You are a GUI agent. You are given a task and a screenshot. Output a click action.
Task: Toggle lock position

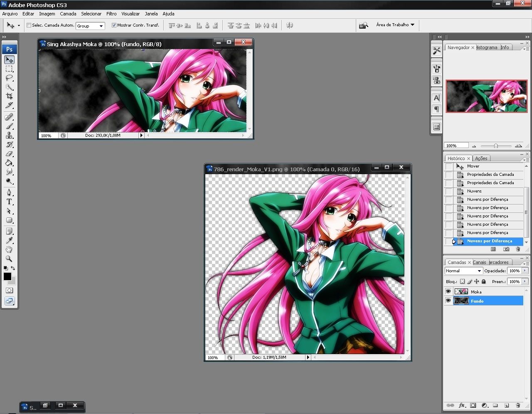(x=476, y=281)
